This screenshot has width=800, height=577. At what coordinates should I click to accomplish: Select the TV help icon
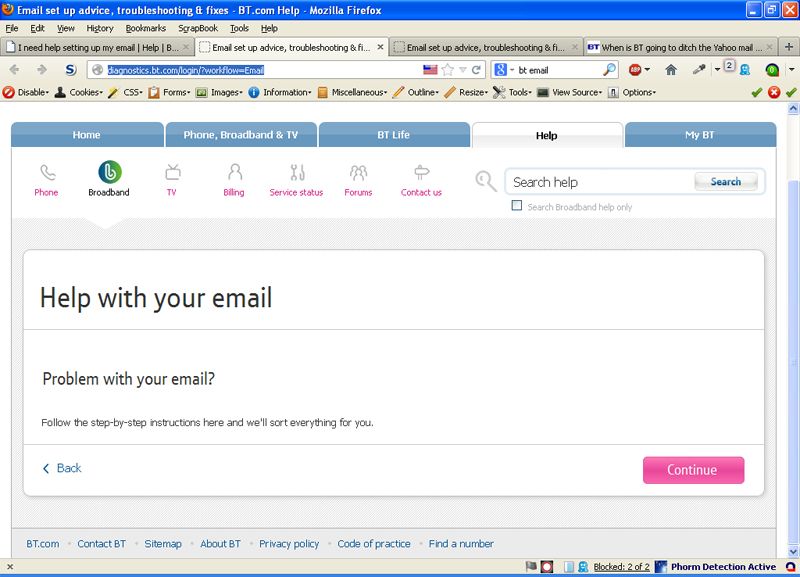coord(171,172)
